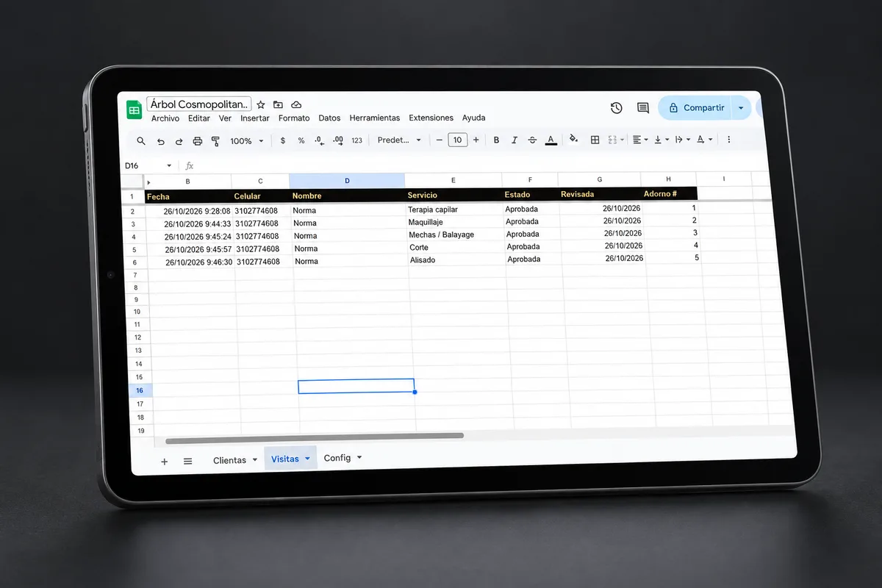Switch to the Clientas sheet tab
882x588 pixels.
tap(229, 460)
